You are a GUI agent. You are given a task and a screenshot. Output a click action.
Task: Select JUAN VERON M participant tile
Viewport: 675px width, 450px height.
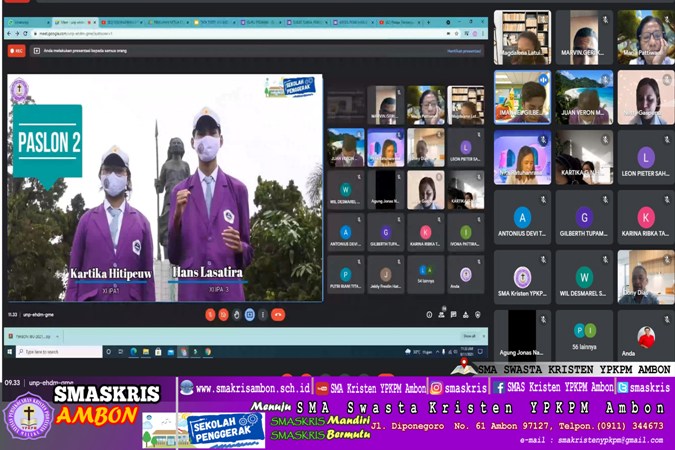click(x=584, y=98)
